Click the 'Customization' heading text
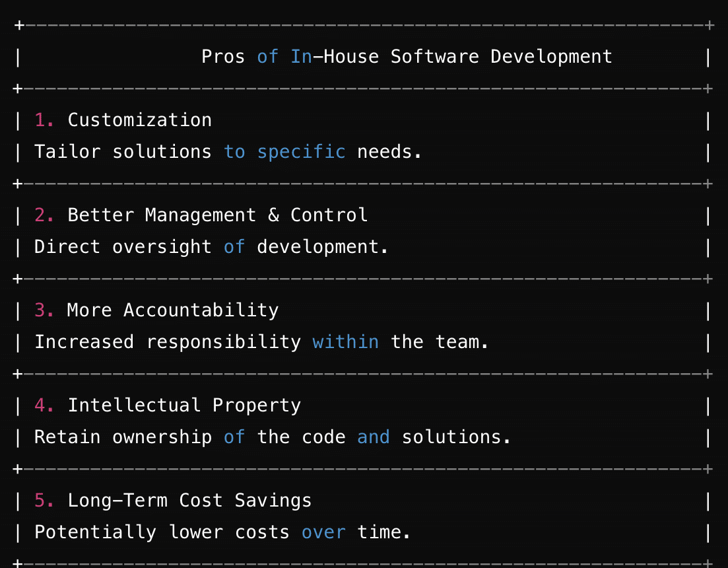728x568 pixels. tap(139, 120)
